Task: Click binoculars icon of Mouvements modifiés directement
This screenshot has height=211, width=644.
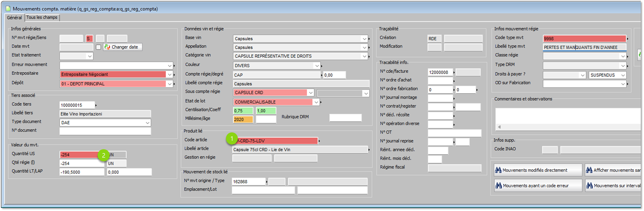Action: tap(498, 170)
